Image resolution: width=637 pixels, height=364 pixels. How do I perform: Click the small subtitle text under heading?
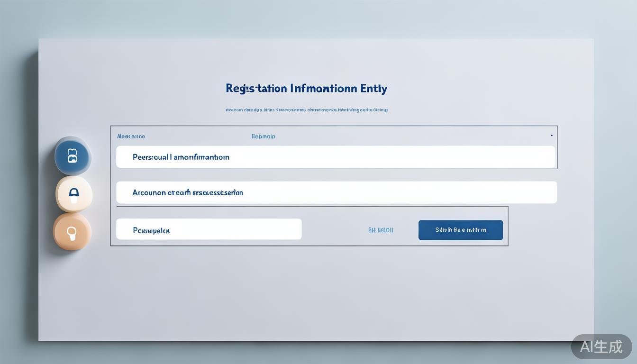tap(306, 110)
